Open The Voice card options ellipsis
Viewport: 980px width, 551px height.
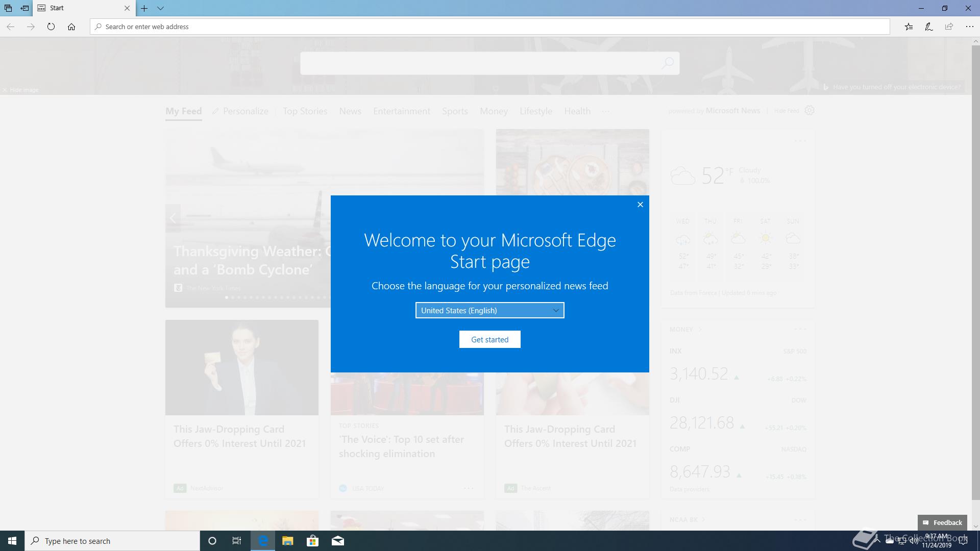pyautogui.click(x=469, y=488)
